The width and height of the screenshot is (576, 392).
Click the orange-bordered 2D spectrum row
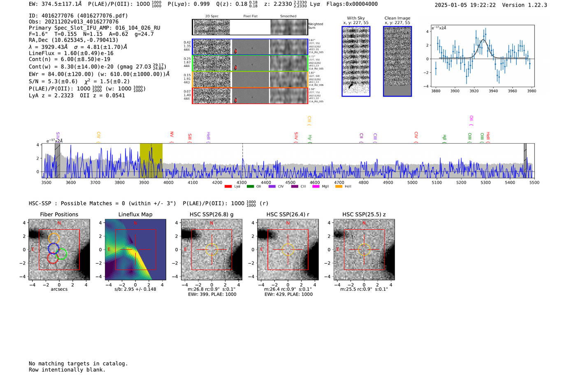(250, 79)
